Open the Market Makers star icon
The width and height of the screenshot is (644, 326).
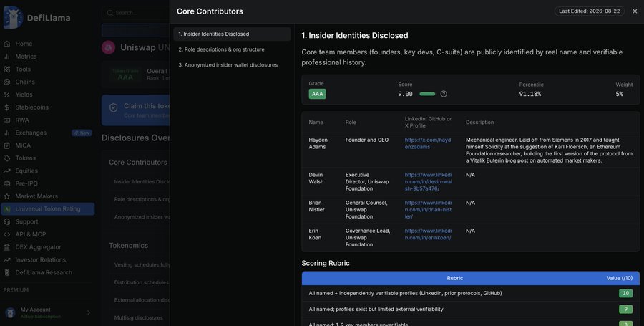[7, 196]
